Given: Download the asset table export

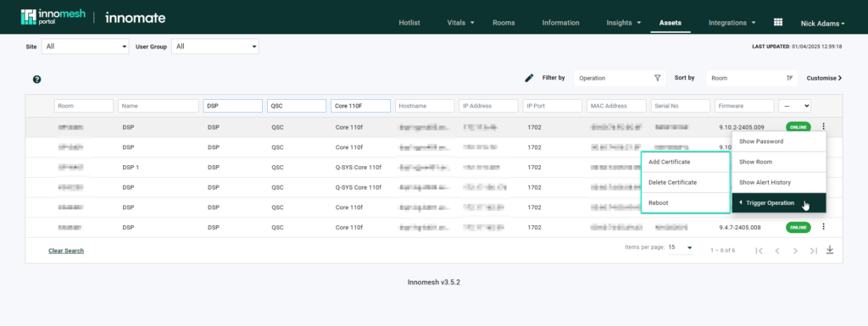Looking at the screenshot, I should point(830,250).
